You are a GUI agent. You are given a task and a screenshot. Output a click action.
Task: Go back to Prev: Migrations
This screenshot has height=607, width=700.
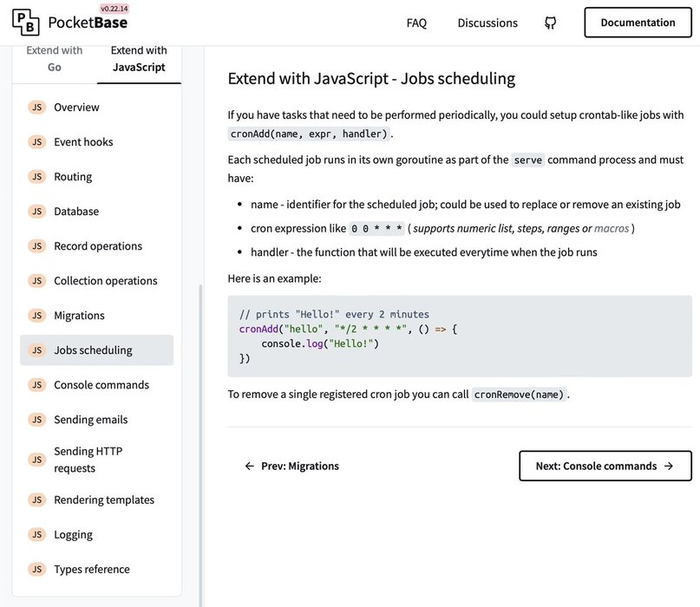click(x=291, y=466)
